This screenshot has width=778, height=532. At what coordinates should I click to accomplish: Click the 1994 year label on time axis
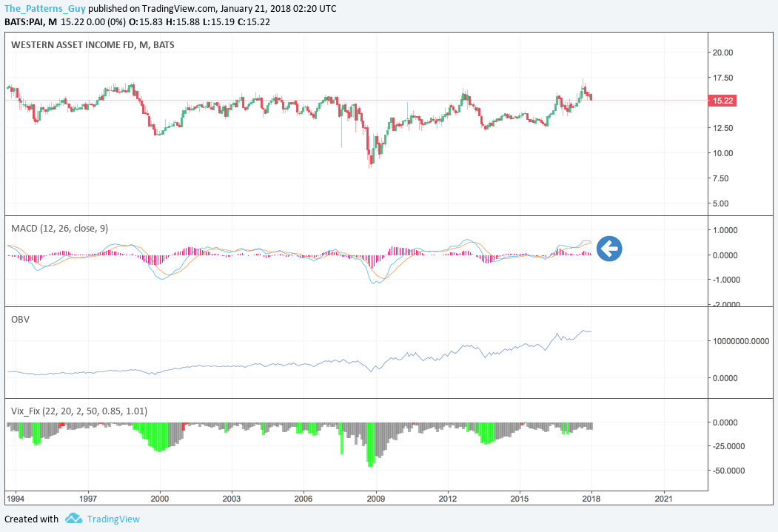point(16,499)
